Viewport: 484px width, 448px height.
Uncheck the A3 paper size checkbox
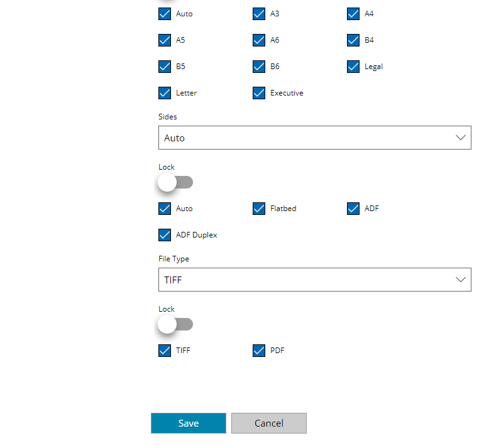259,14
